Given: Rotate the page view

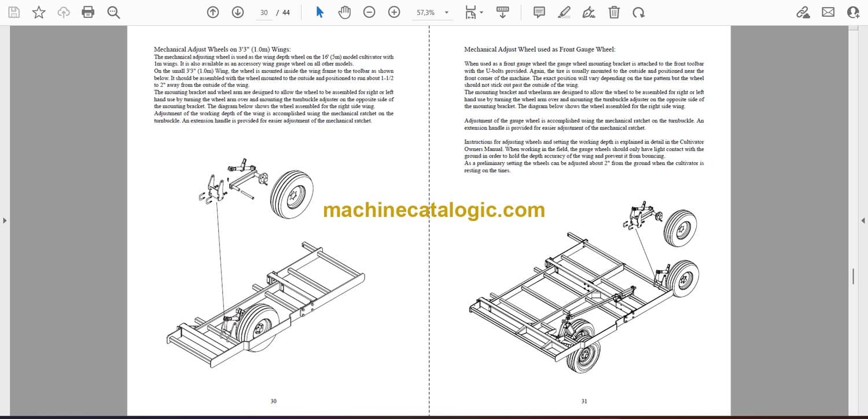Looking at the screenshot, I should point(639,12).
